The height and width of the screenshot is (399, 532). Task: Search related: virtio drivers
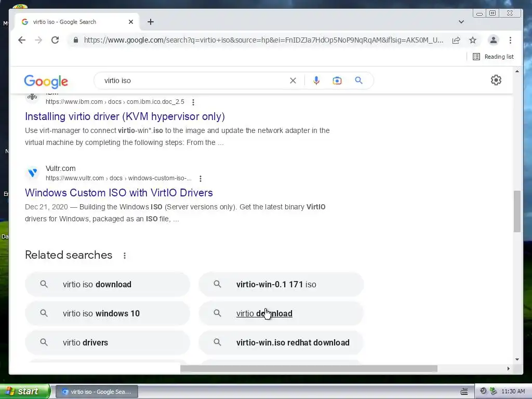tap(107, 343)
